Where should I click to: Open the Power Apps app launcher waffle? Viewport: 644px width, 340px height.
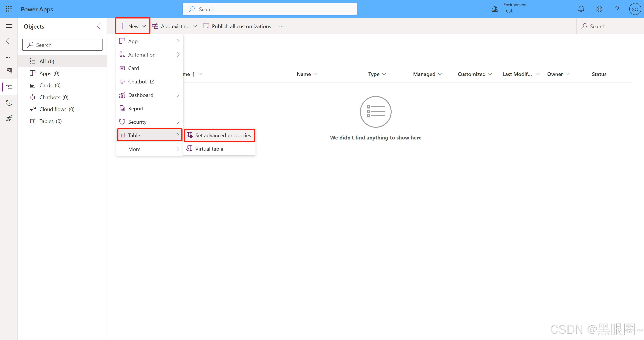coord(9,9)
